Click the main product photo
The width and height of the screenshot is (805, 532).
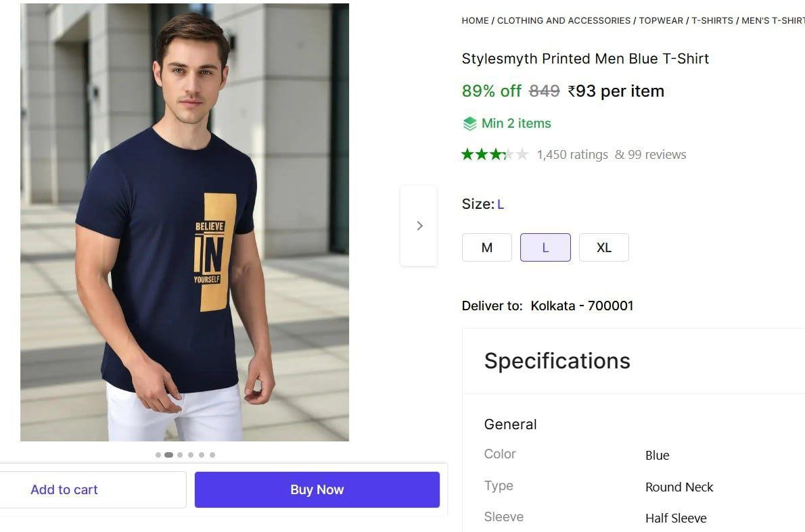(x=185, y=222)
